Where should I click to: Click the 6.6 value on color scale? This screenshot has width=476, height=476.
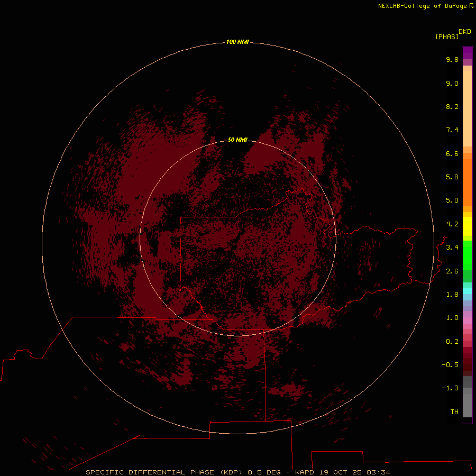pos(452,153)
